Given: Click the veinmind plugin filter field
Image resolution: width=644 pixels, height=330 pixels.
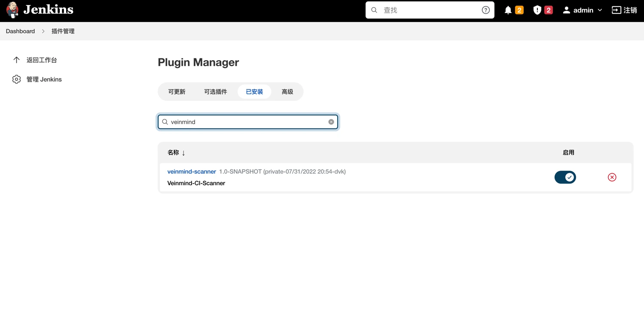Looking at the screenshot, I should (248, 122).
